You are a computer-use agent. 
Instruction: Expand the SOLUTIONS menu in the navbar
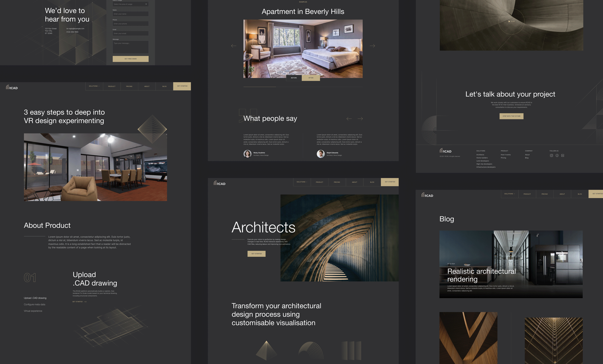94,86
